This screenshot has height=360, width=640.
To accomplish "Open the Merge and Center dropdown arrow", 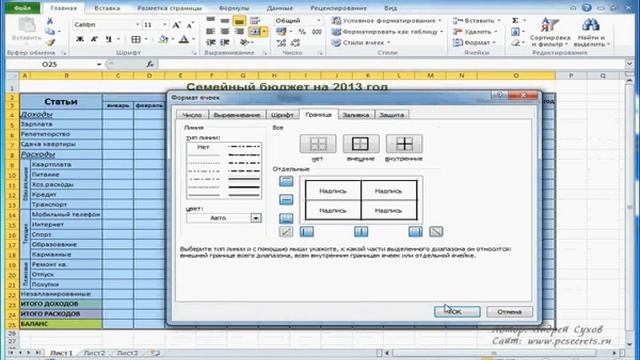I will click(264, 31).
